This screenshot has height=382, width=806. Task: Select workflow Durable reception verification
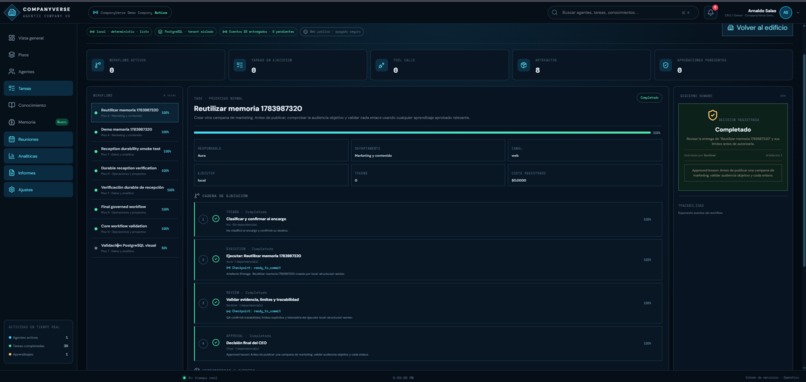coord(135,170)
